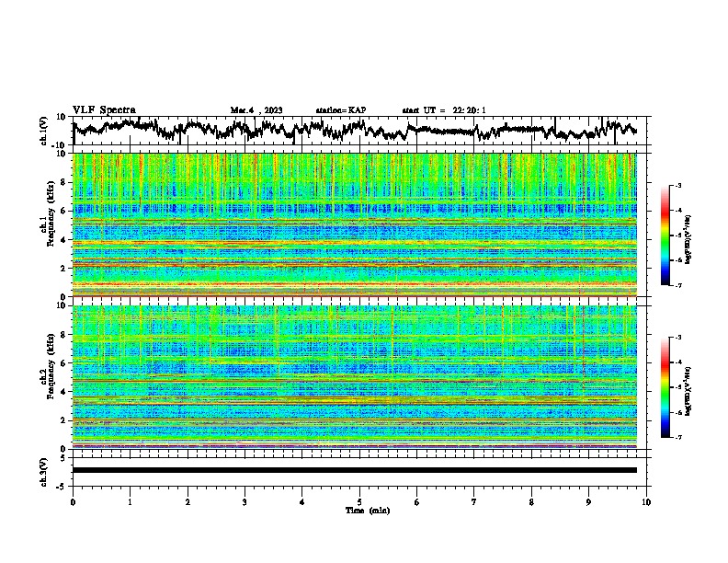728x563 pixels.
Task: Click the 'ch.3(V)' axis label
Action: pyautogui.click(x=44, y=472)
